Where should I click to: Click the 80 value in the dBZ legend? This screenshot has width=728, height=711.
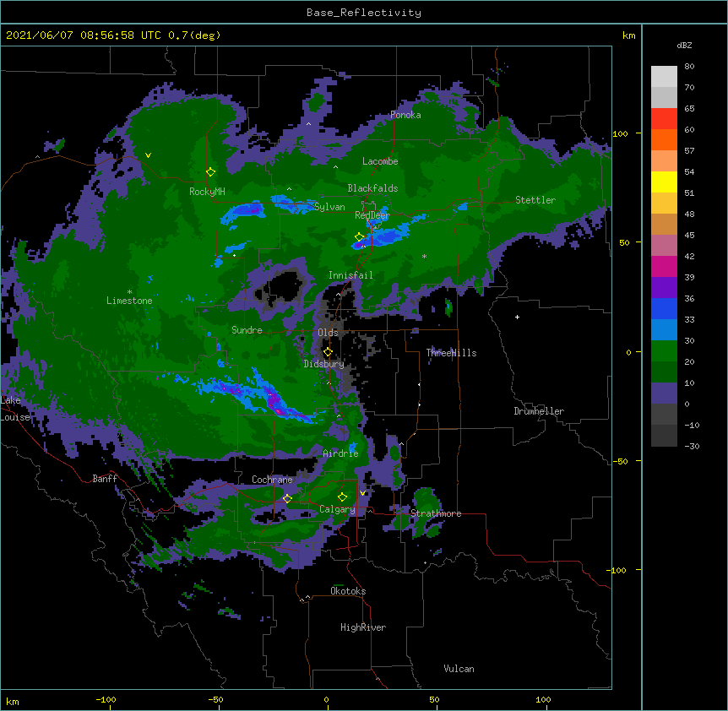pyautogui.click(x=689, y=67)
